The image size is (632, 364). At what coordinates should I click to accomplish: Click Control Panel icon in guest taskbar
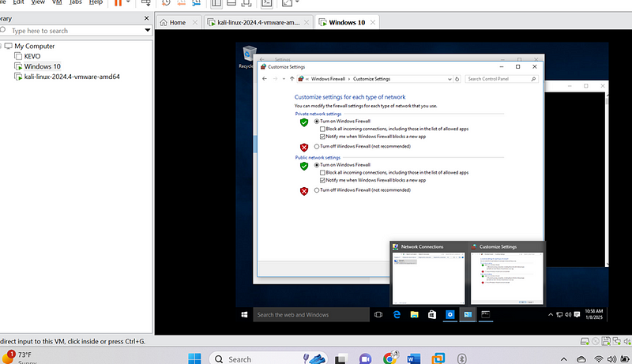[468, 314]
